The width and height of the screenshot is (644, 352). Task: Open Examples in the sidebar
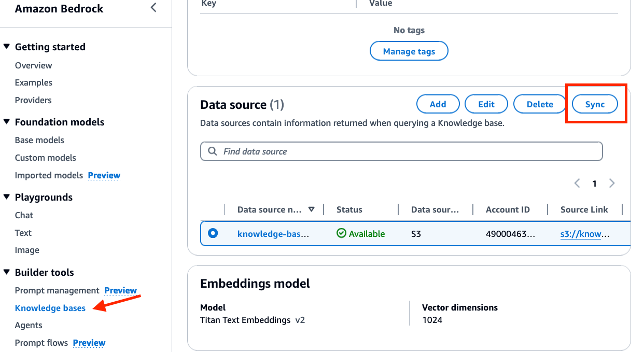click(34, 82)
